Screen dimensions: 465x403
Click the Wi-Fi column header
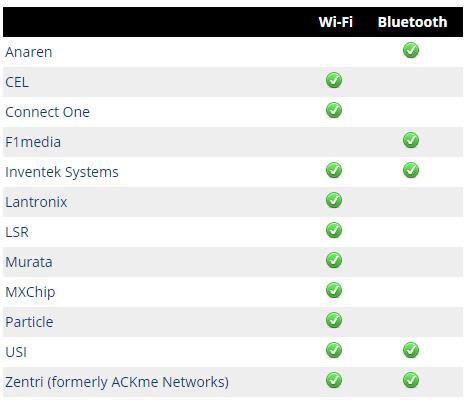pyautogui.click(x=335, y=22)
